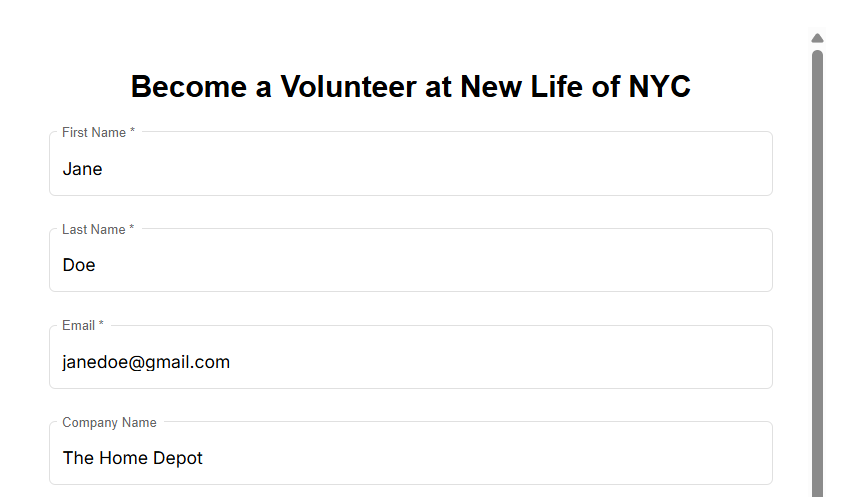Click the scrollbar up arrow
The height and width of the screenshot is (497, 845).
[817, 38]
